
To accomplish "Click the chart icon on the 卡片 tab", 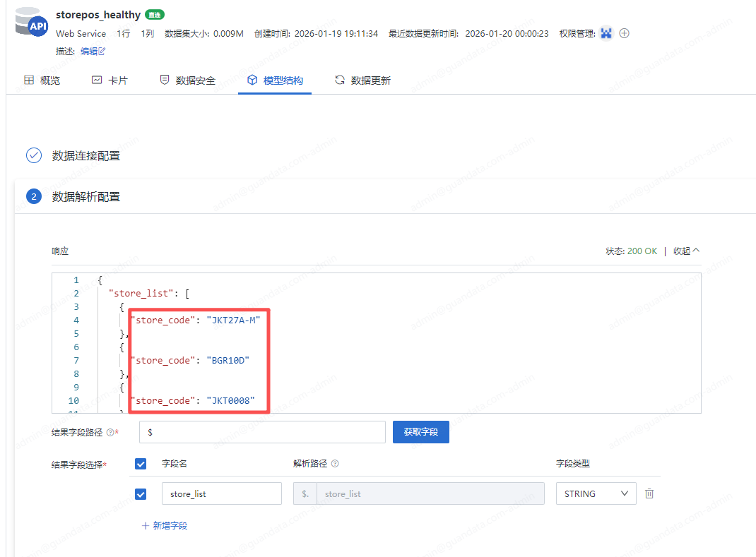I will point(96,79).
